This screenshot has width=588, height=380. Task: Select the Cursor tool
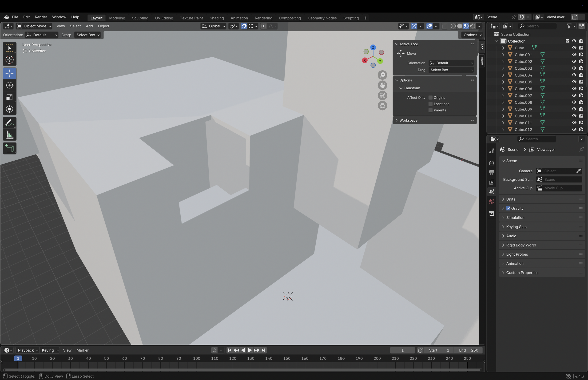(x=9, y=60)
